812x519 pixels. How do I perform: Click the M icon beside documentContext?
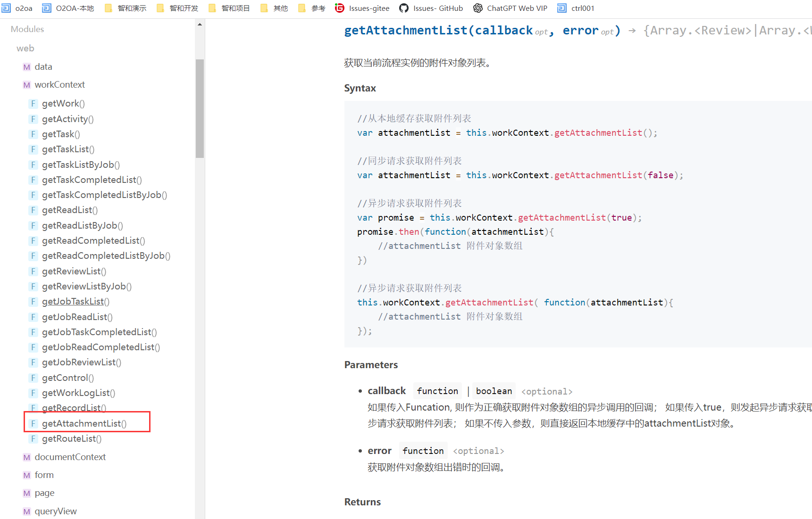[x=27, y=457]
